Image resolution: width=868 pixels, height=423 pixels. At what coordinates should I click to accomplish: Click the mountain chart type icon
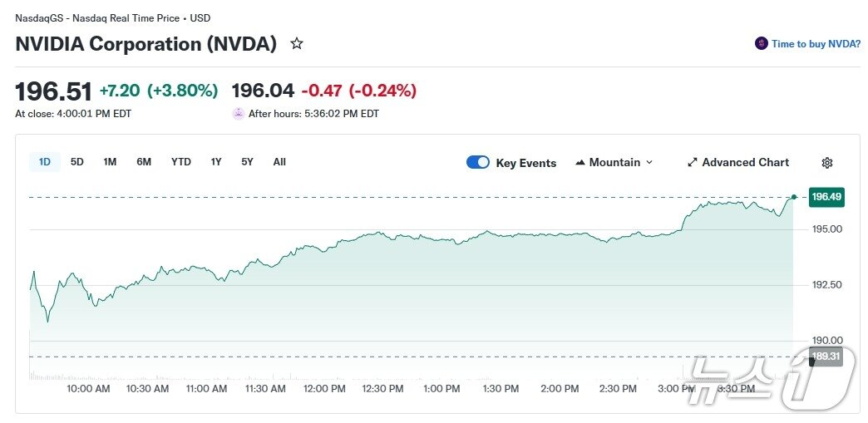(580, 163)
